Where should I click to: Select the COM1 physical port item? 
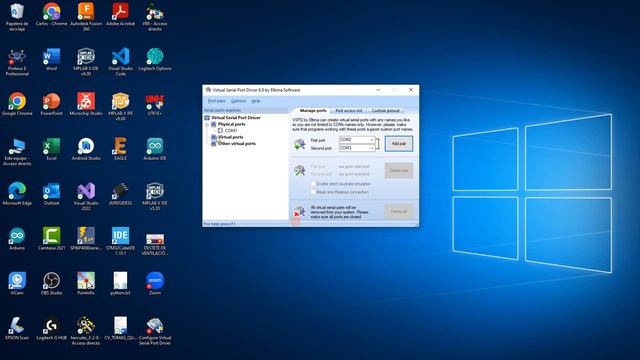tap(231, 131)
